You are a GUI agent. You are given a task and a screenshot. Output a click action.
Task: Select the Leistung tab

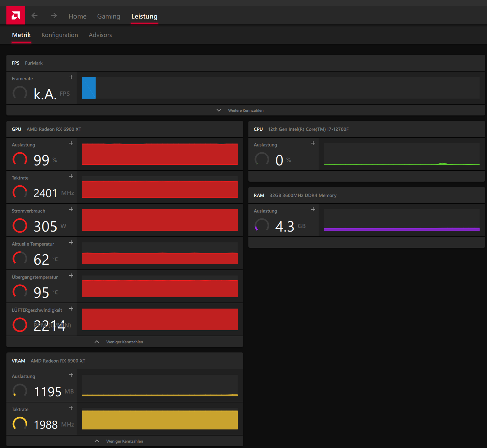pyautogui.click(x=144, y=16)
